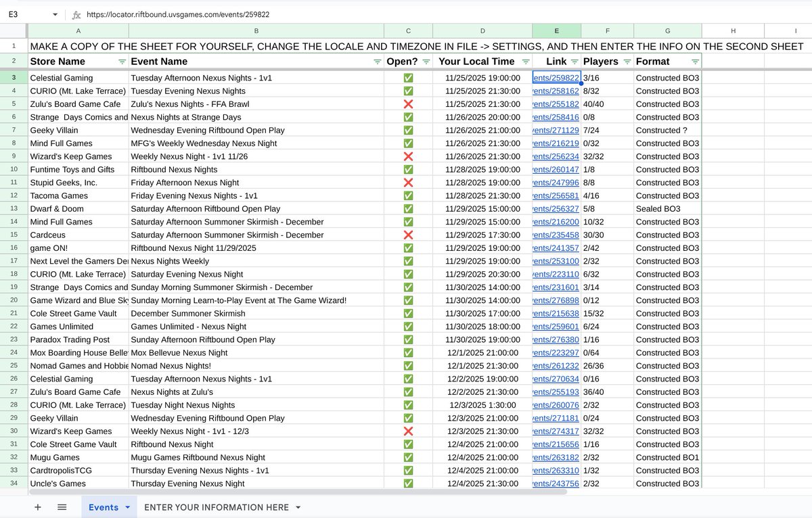Select row 1 header

[x=14, y=46]
